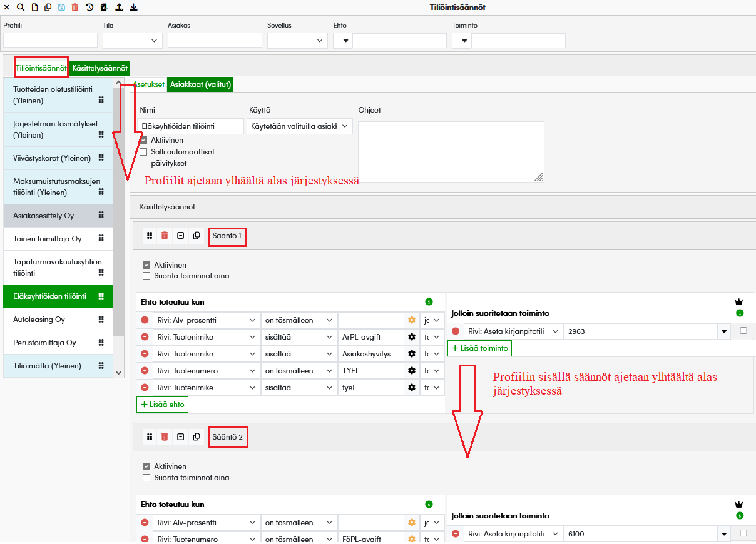Uncheck Aktiivinen checkbox in Sääntö 2

pyautogui.click(x=146, y=466)
